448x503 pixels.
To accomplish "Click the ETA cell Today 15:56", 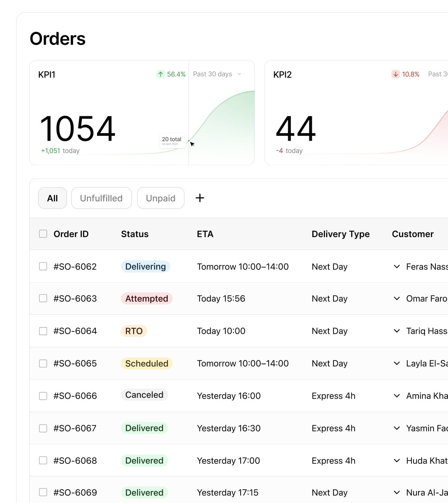I will click(x=221, y=298).
